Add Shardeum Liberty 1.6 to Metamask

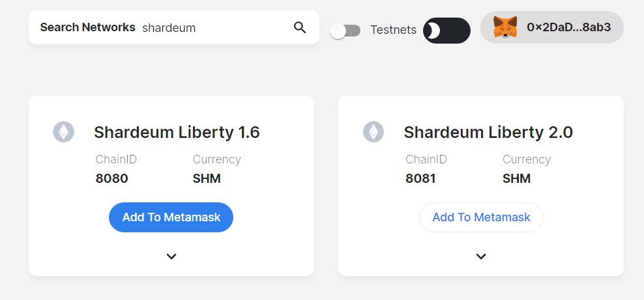tap(171, 217)
